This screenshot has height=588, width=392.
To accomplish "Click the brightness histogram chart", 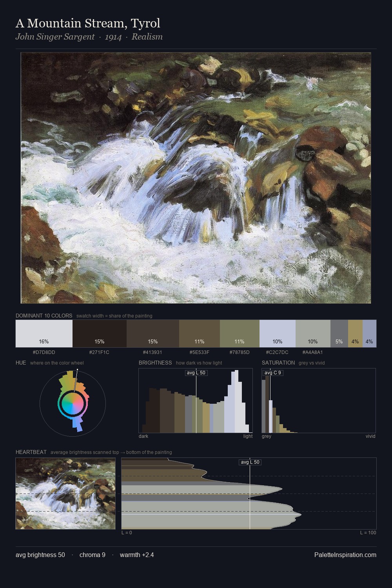I will coord(196,401).
